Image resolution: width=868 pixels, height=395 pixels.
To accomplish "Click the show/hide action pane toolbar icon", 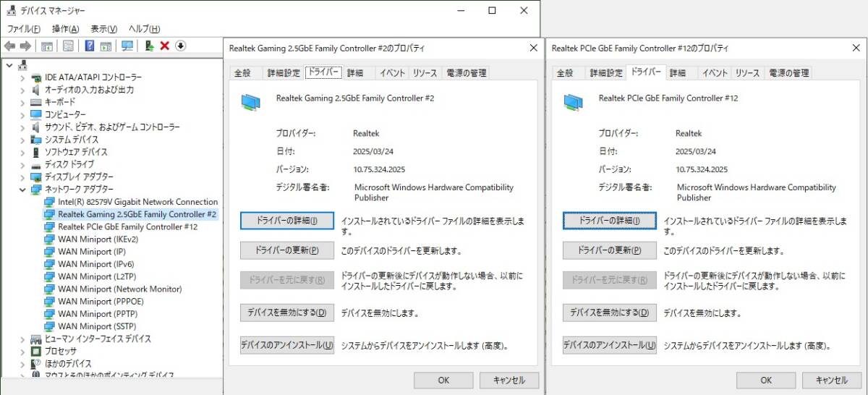I will point(106,46).
